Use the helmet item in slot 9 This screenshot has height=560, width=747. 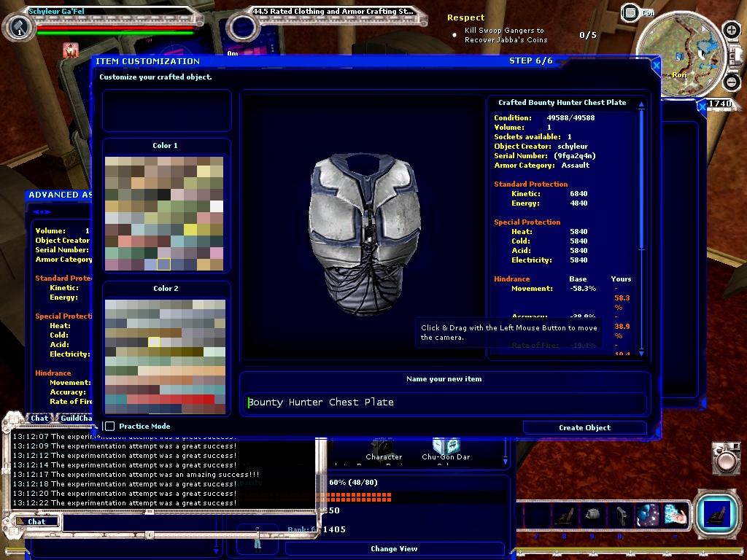tap(592, 516)
